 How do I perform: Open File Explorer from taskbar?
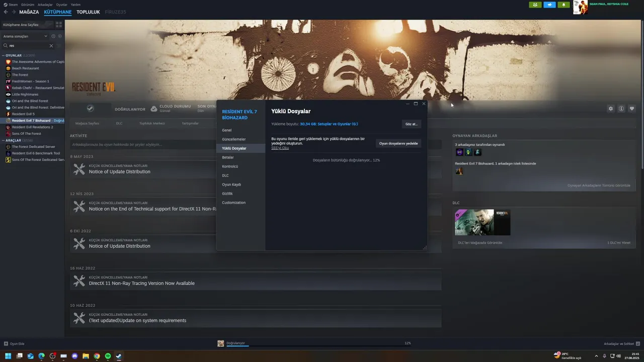point(86,356)
